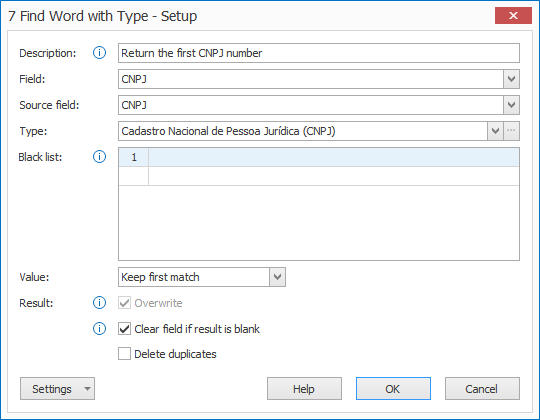Uncheck Clear field if result is blank
The image size is (540, 420).
[x=124, y=329]
